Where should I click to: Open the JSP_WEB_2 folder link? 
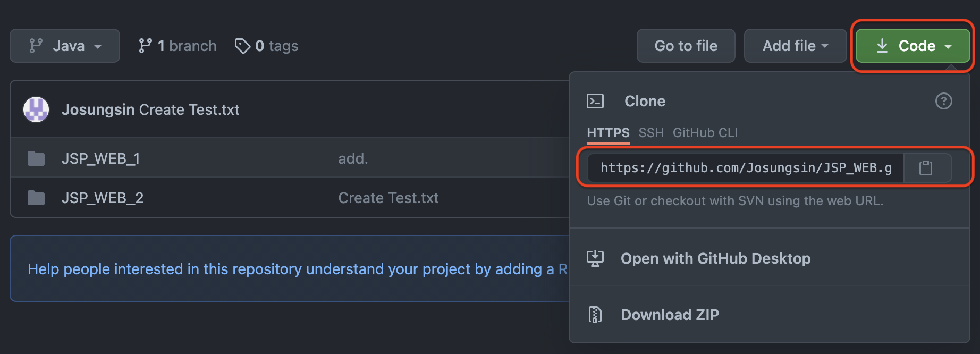point(103,197)
